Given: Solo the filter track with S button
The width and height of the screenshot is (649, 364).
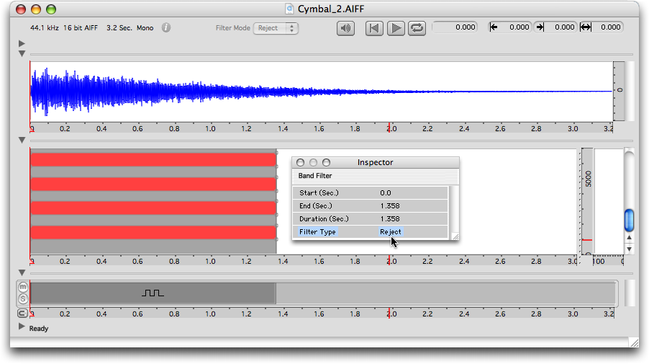Looking at the screenshot, I should 23,298.
